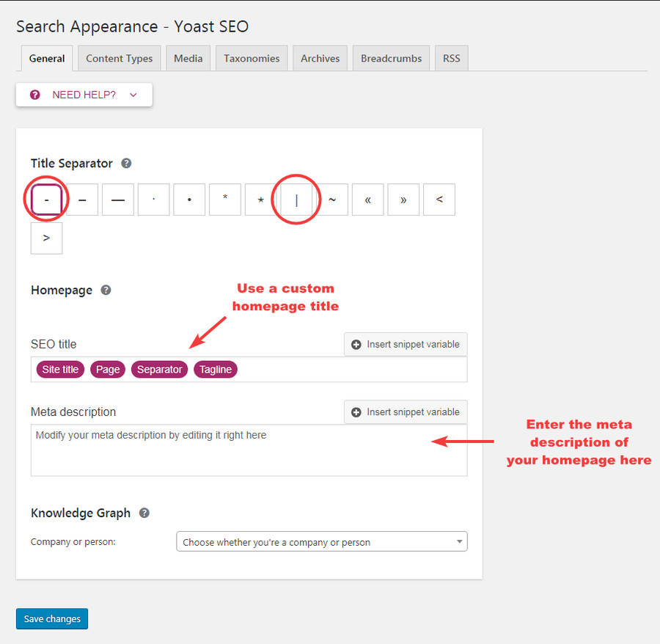660x644 pixels.
Task: Select the greater-than separator on the second row
Action: click(46, 238)
